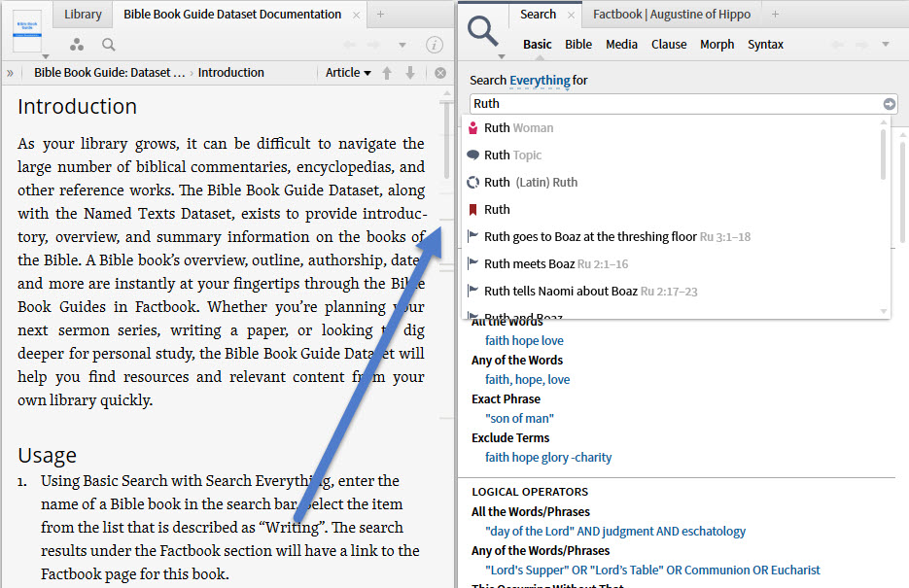Click the Introduction breadcrumb

[x=230, y=73]
